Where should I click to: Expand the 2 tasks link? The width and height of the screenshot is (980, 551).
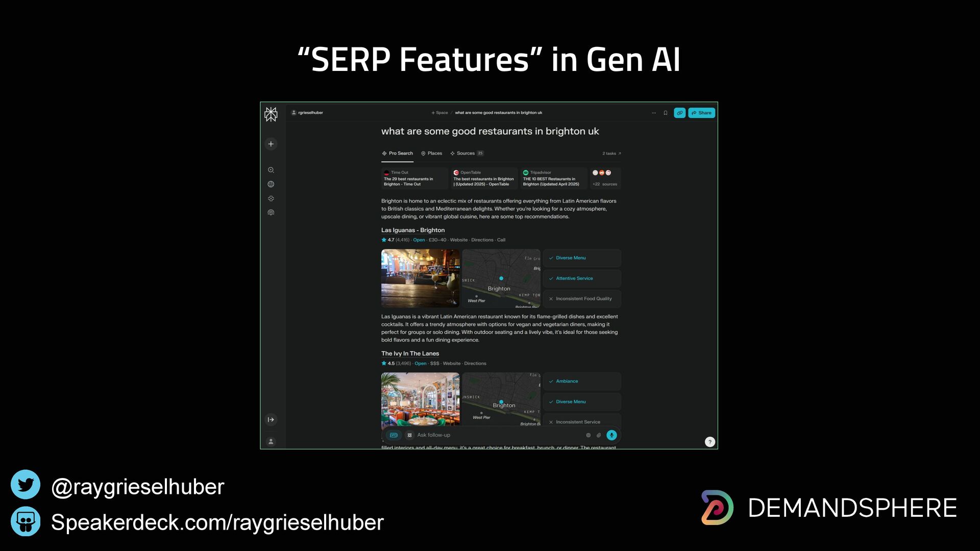tap(611, 154)
